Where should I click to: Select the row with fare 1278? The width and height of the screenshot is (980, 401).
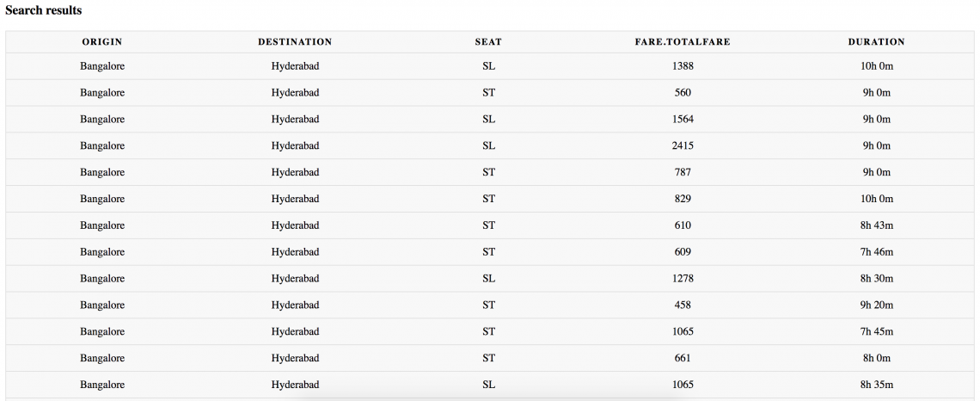click(489, 279)
